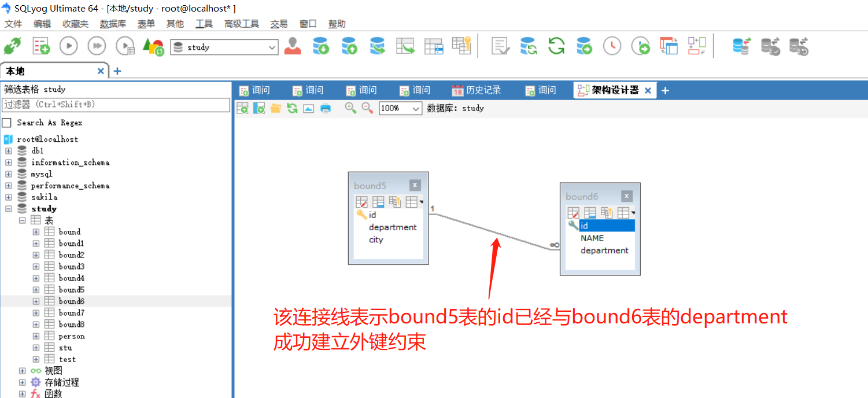
Task: Collapse the 表 tables folder
Action: click(22, 220)
